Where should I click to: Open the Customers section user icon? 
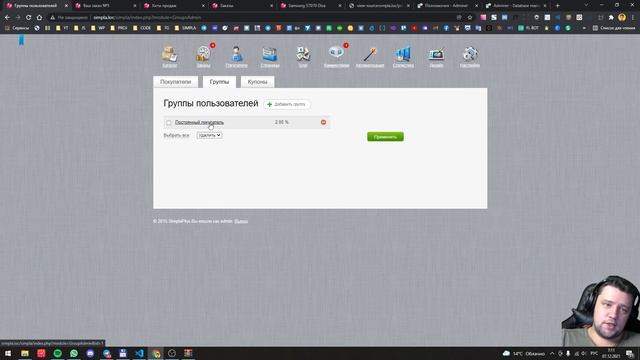(x=236, y=54)
